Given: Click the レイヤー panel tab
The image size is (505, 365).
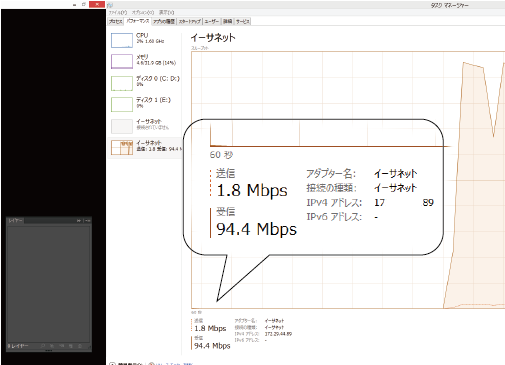Looking at the screenshot, I should (x=15, y=221).
